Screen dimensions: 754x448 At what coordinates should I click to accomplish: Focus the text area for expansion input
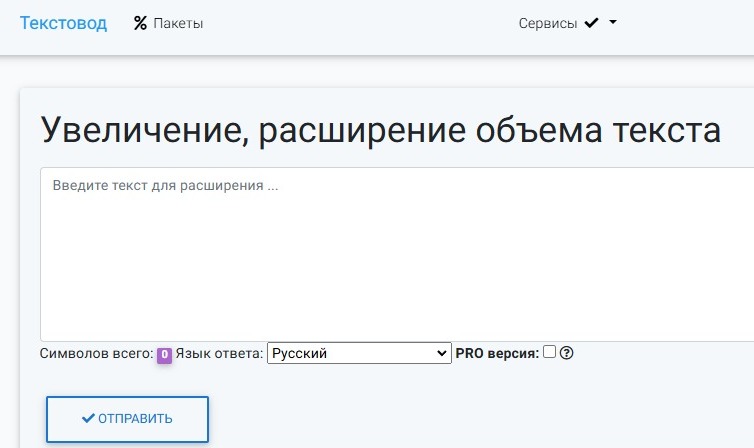pos(400,260)
